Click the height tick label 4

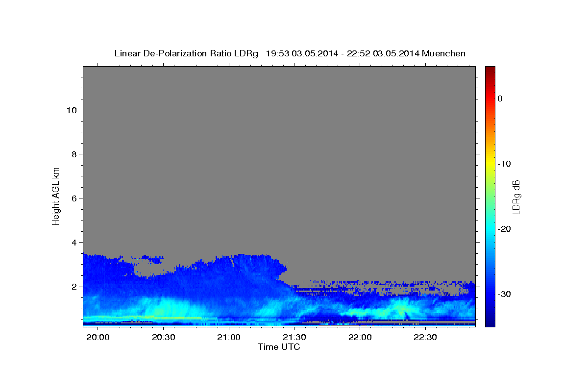pyautogui.click(x=73, y=243)
